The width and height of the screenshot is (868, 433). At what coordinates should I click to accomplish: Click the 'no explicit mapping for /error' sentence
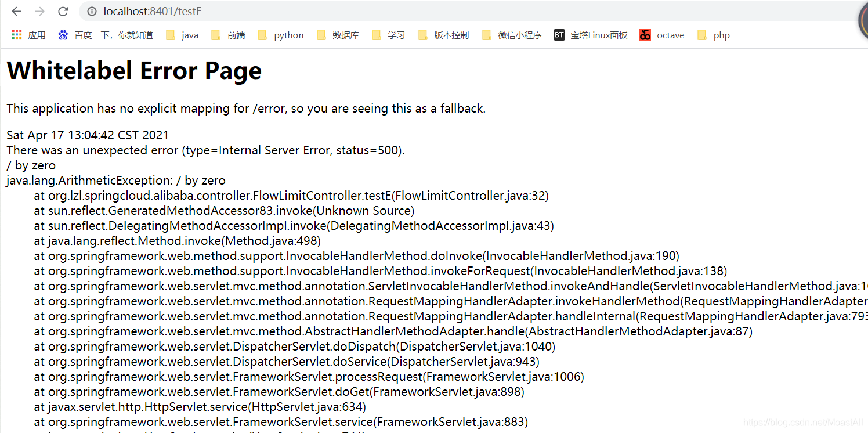(246, 109)
